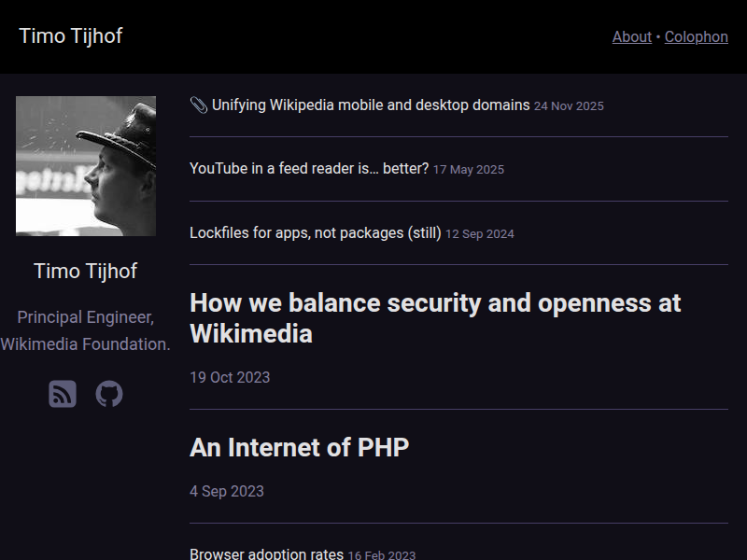Click the date 17 May 2025

click(x=469, y=170)
